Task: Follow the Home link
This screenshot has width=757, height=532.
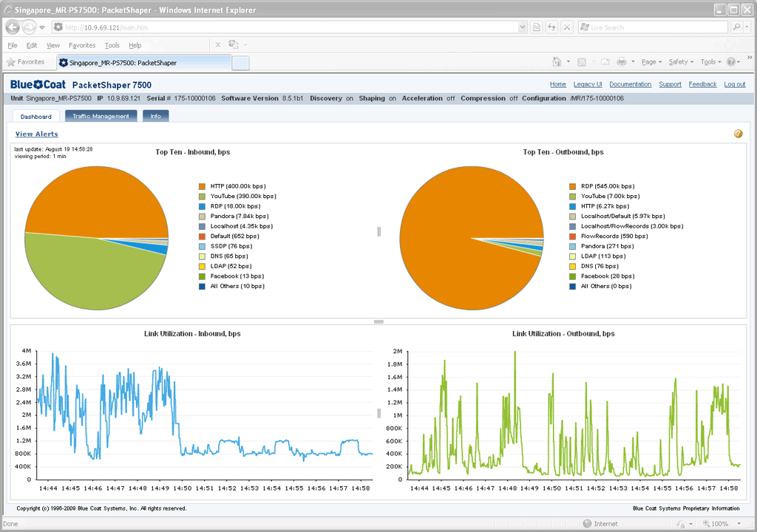Action: (557, 84)
